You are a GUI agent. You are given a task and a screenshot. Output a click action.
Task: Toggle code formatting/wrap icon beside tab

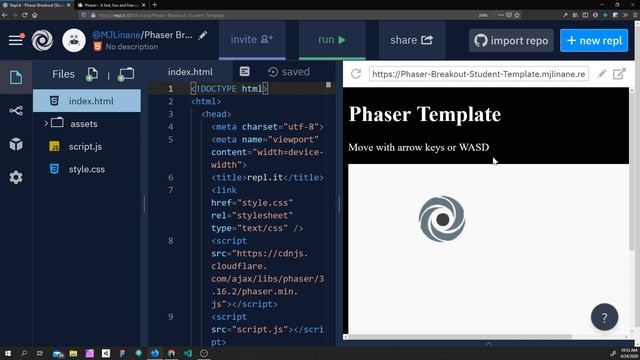tap(244, 71)
